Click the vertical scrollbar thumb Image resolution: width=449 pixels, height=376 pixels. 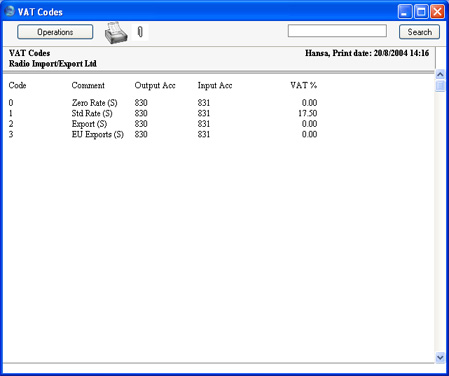tap(440, 86)
